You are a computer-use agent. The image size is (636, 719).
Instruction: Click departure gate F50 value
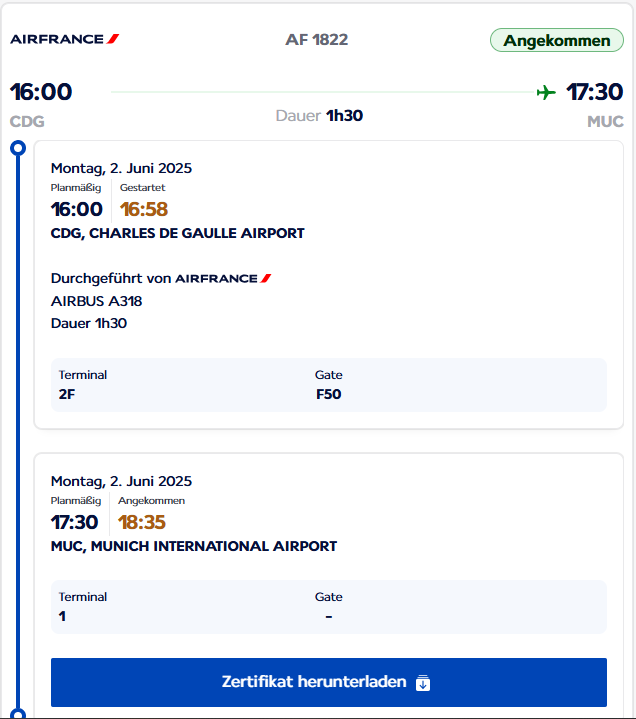click(328, 394)
